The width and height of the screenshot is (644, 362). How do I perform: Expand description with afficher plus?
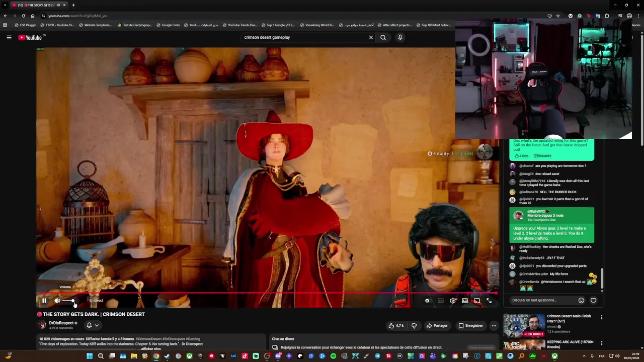pyautogui.click(x=151, y=349)
